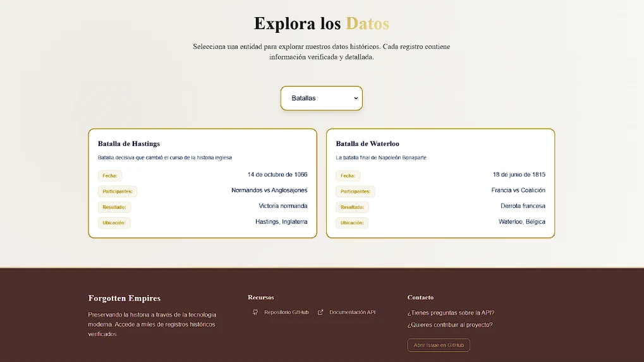Click the GitHub icon beside Repositorio GitHub
This screenshot has height=362, width=644.
255,312
